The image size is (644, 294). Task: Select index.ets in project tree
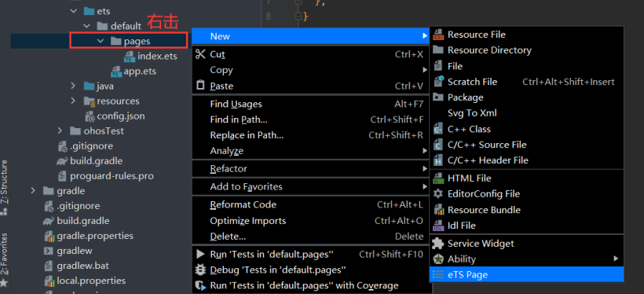tap(157, 57)
